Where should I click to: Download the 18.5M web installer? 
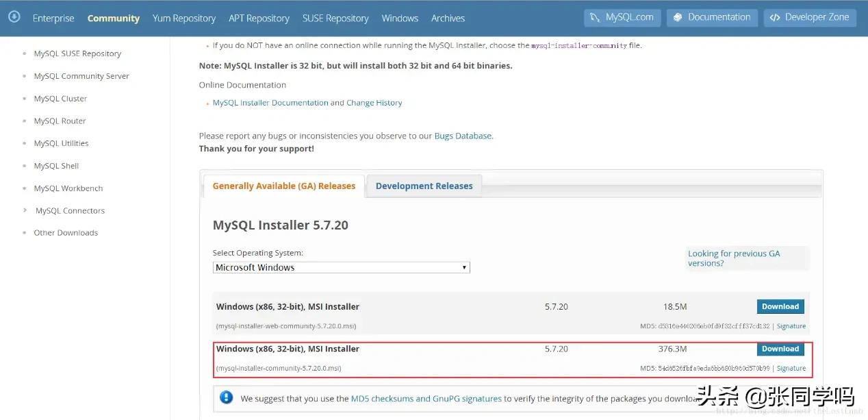pyautogui.click(x=780, y=306)
